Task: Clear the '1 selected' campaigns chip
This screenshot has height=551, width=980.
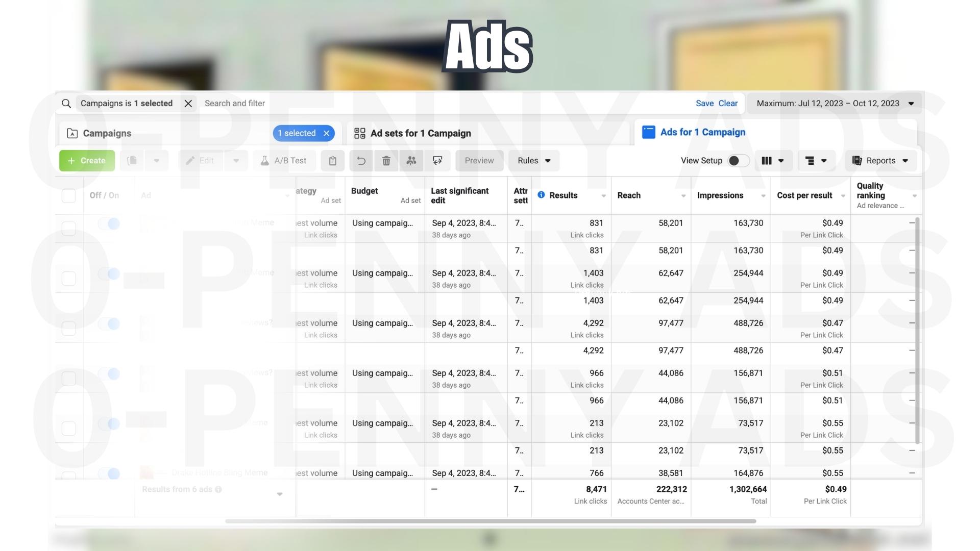Action: coord(327,133)
